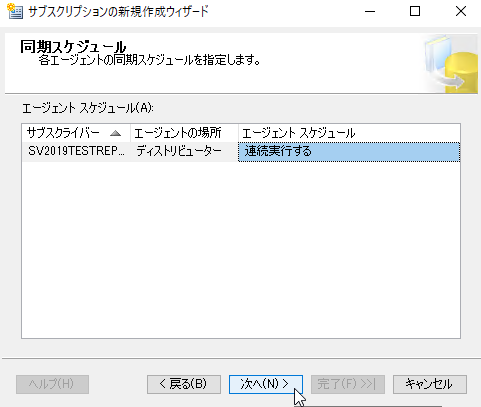The image size is (481, 407).
Task: Select the ディストリビューター location cell
Action: (184, 152)
